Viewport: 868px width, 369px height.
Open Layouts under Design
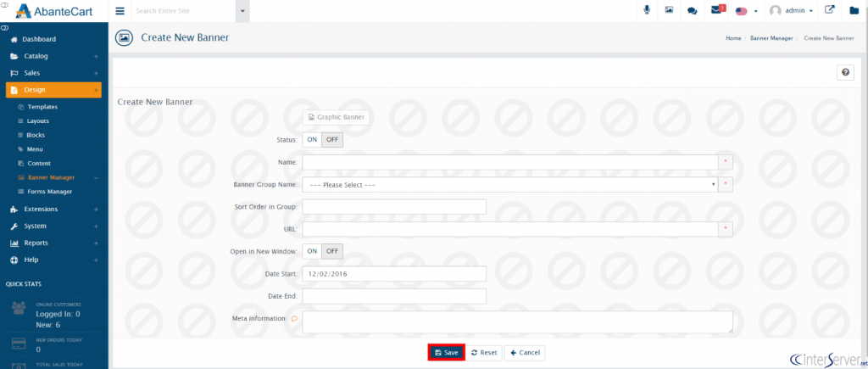[37, 120]
